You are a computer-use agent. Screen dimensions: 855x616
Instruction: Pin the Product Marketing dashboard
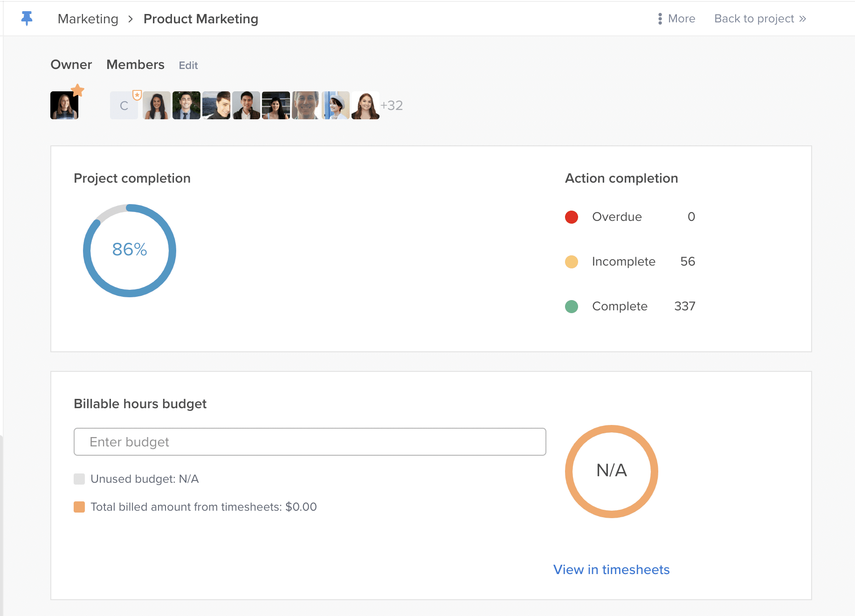coord(27,18)
